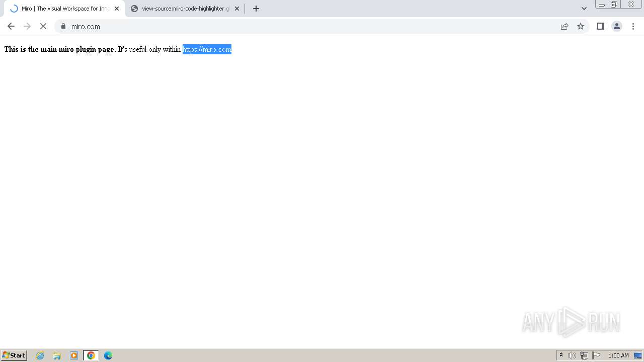Image resolution: width=644 pixels, height=362 pixels.
Task: Show hidden system tray icons
Action: [x=561, y=355]
